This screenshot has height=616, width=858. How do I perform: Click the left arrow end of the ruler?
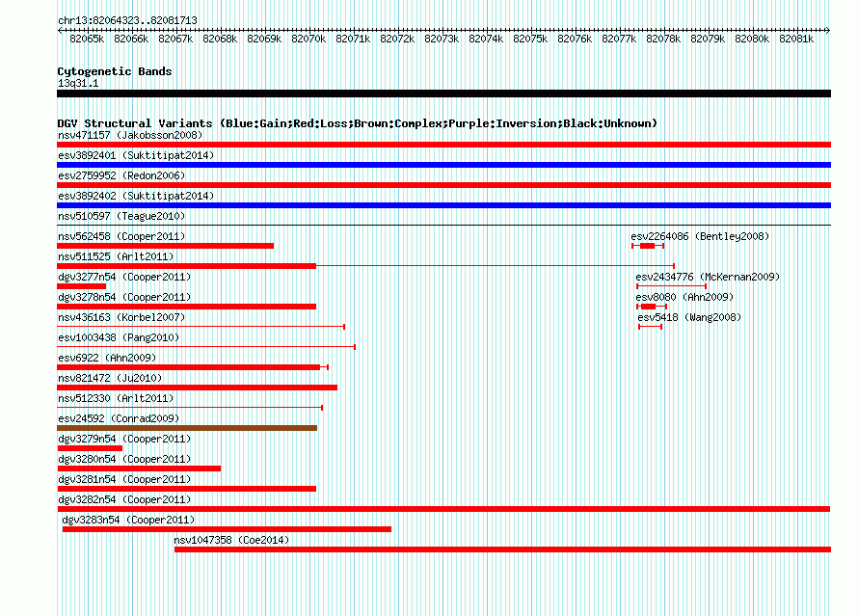tap(60, 30)
